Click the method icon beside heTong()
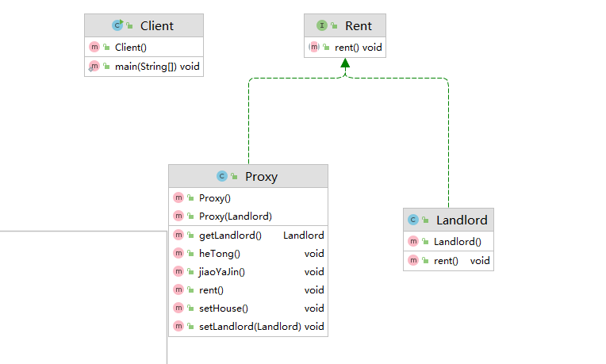This screenshot has width=606, height=364. tap(178, 254)
